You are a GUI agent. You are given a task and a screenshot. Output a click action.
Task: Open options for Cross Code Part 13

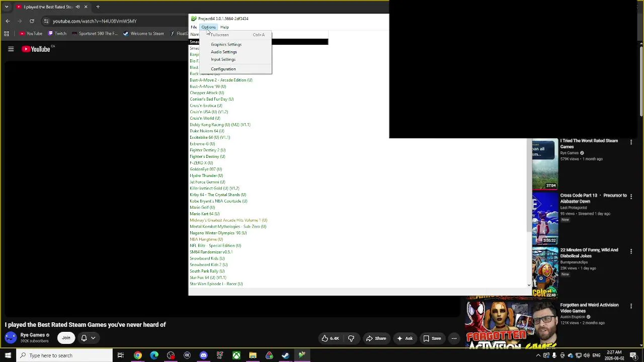631,197
